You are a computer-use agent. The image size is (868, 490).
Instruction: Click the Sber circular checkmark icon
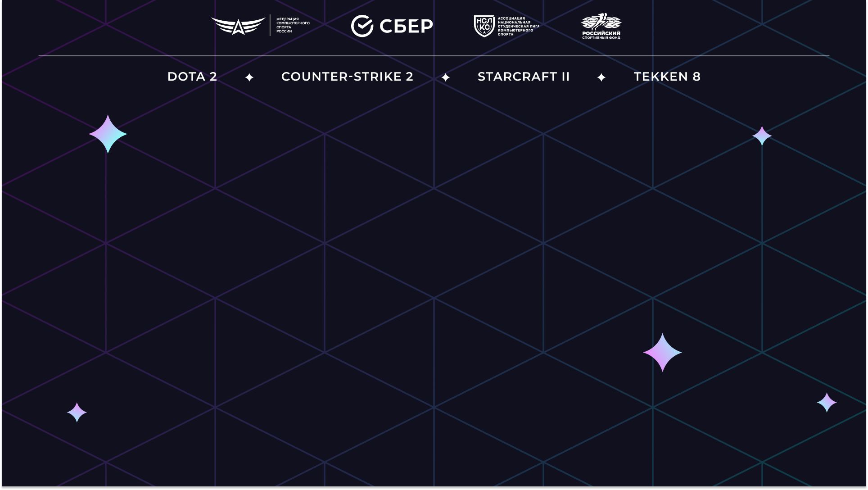pyautogui.click(x=362, y=26)
